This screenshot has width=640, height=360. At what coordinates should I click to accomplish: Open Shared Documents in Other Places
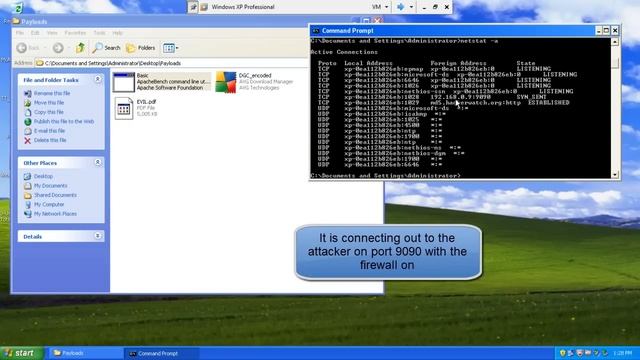[x=55, y=195]
